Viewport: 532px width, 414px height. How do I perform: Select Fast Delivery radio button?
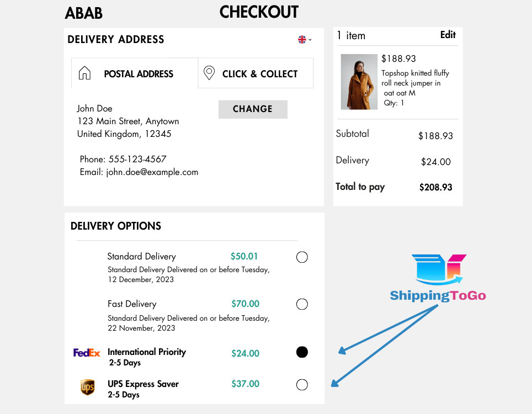(x=302, y=304)
